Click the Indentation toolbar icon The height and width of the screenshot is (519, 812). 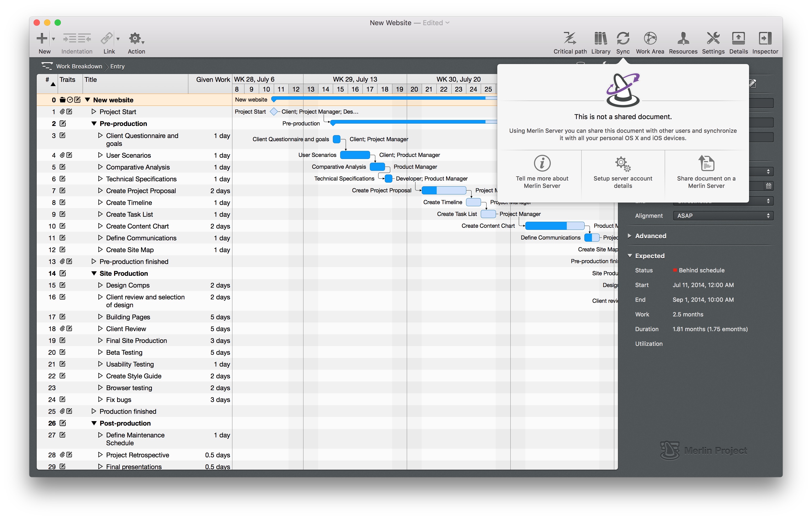[x=77, y=38]
